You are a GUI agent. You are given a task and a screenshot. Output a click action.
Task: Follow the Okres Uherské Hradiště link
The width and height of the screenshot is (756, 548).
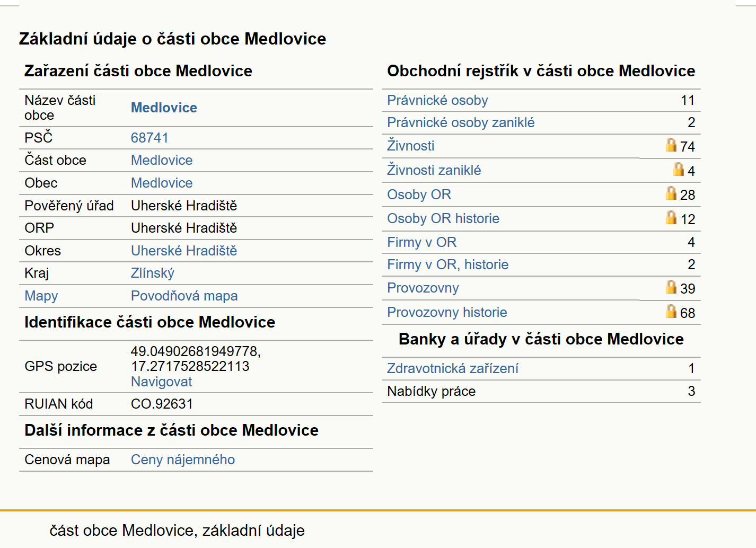click(184, 251)
